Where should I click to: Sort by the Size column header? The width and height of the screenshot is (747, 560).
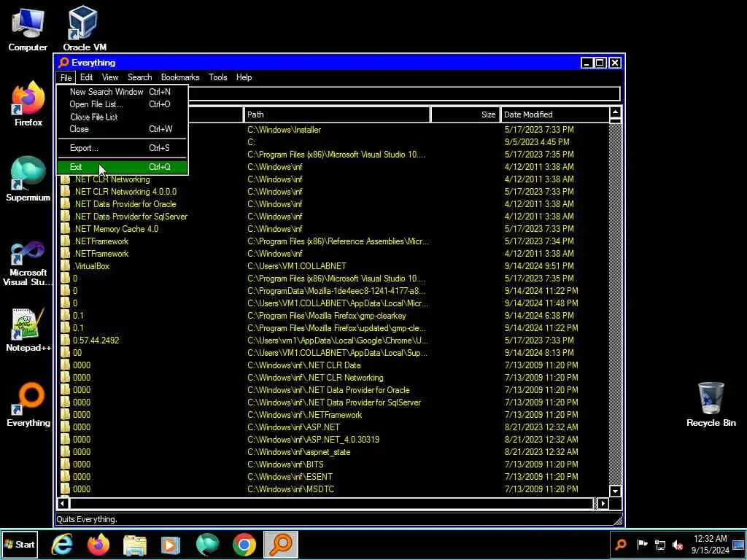click(x=465, y=114)
